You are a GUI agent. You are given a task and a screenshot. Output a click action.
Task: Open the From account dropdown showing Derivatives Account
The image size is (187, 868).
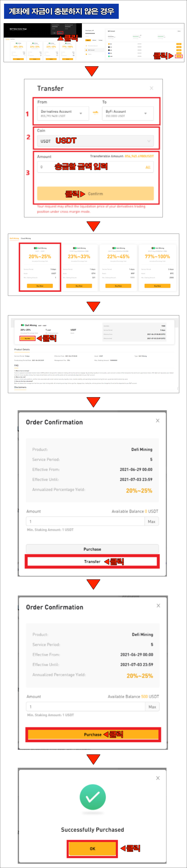coord(63,114)
